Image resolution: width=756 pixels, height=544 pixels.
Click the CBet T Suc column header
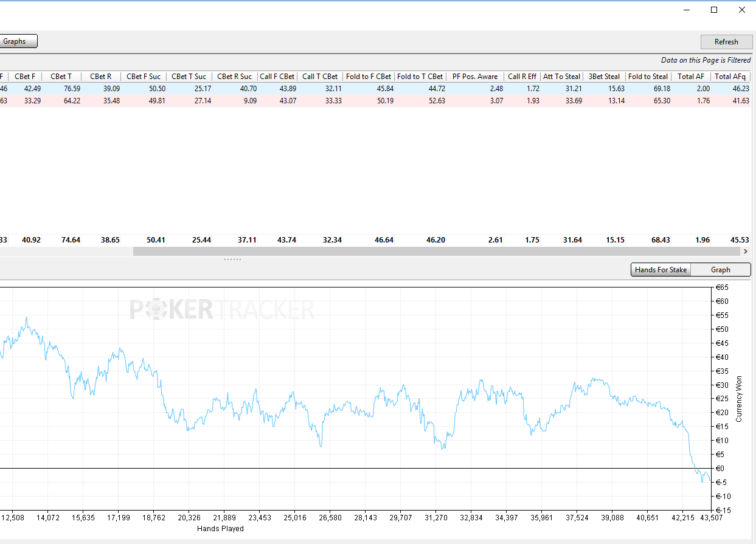(x=189, y=77)
